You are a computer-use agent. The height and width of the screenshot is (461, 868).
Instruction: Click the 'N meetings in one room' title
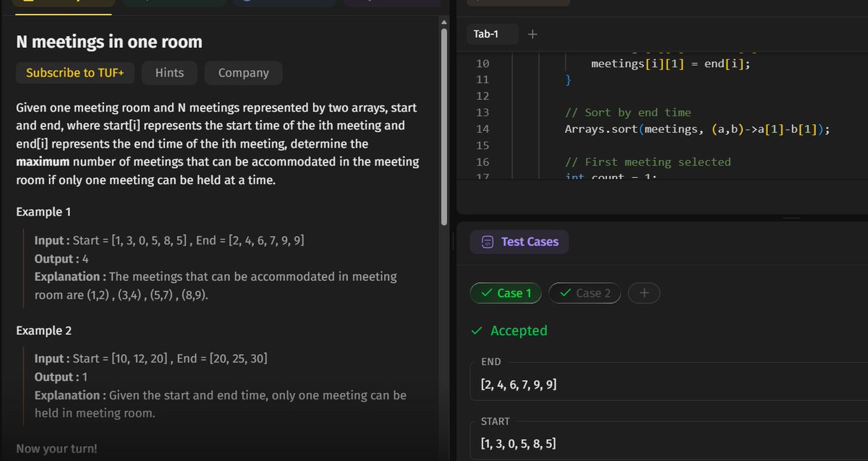coord(109,42)
